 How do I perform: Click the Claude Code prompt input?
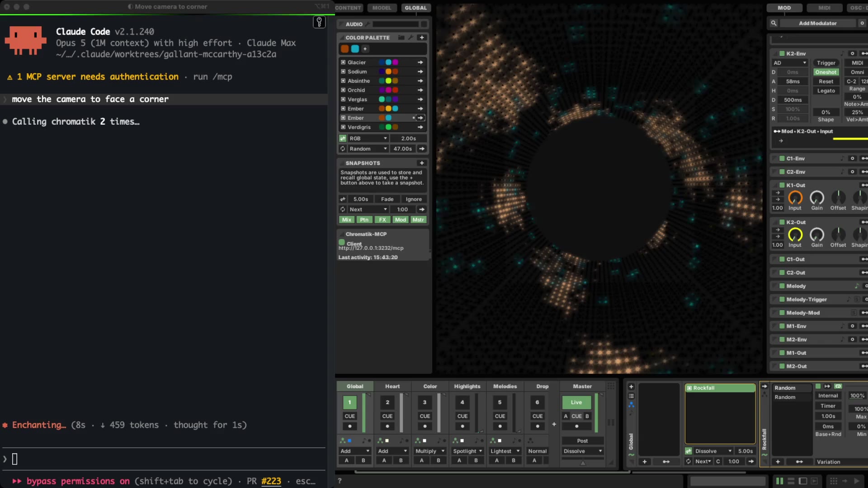coord(164,459)
